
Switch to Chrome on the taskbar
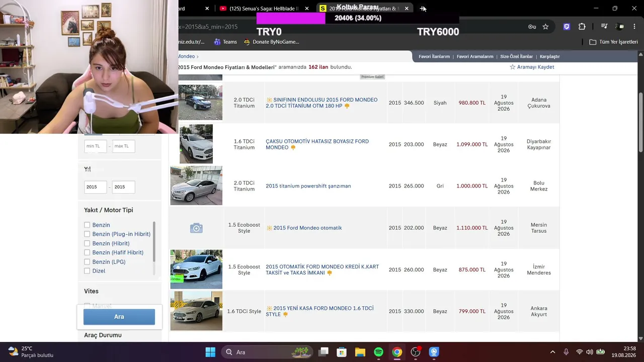point(397,352)
